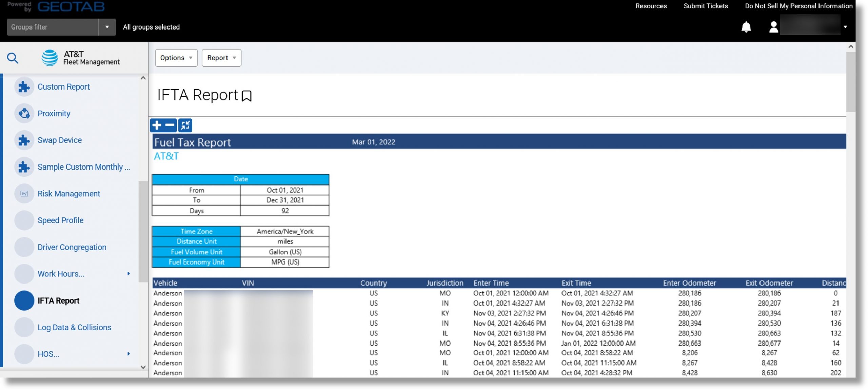
Task: Expand the HOS submenu arrow
Action: click(x=129, y=354)
